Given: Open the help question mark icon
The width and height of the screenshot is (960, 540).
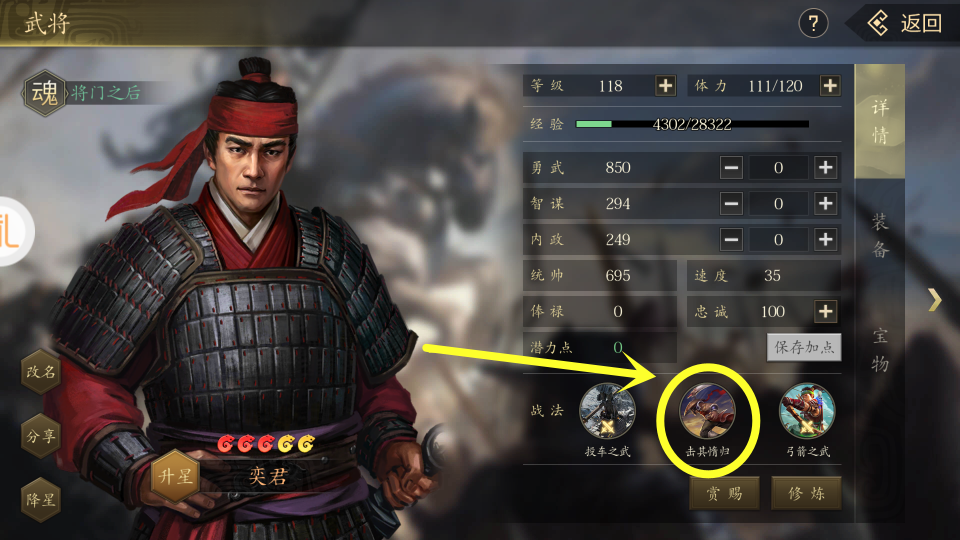Looking at the screenshot, I should 813,24.
